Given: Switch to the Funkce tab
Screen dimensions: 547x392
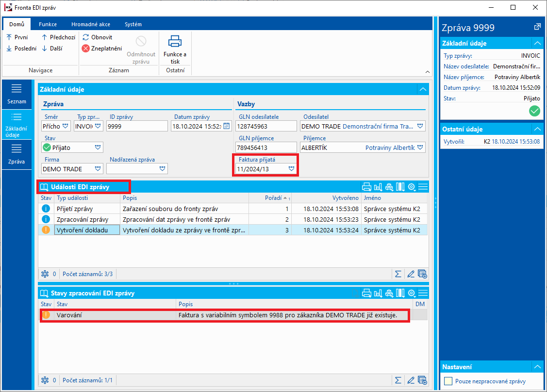Looking at the screenshot, I should 48,24.
